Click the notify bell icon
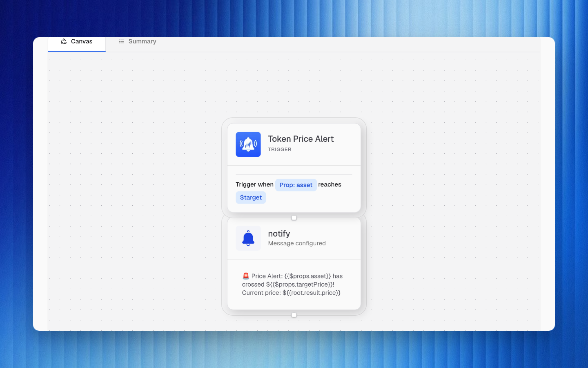 248,238
